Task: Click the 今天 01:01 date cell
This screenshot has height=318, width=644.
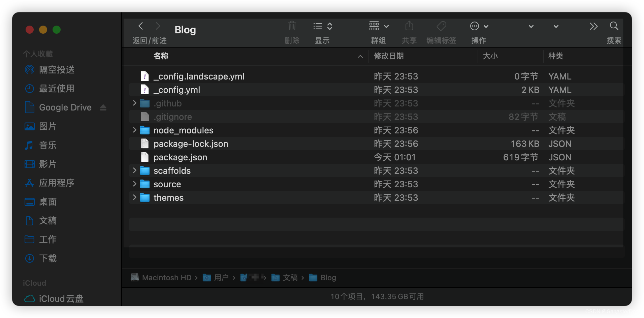Action: [x=395, y=157]
